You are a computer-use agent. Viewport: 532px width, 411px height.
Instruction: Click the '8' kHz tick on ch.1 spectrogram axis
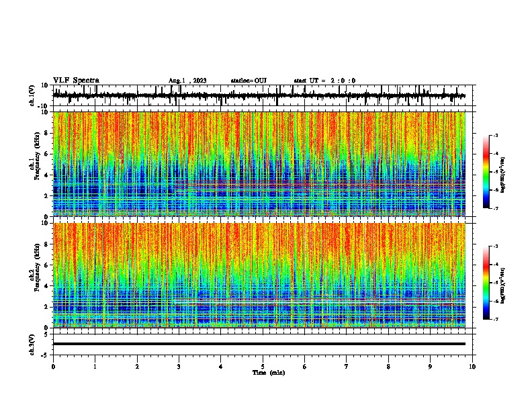(x=46, y=133)
